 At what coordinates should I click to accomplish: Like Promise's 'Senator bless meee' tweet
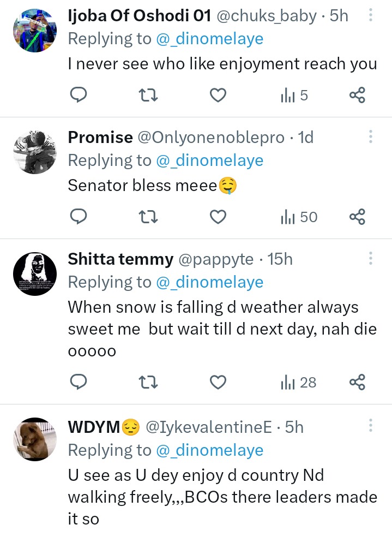coord(218,217)
